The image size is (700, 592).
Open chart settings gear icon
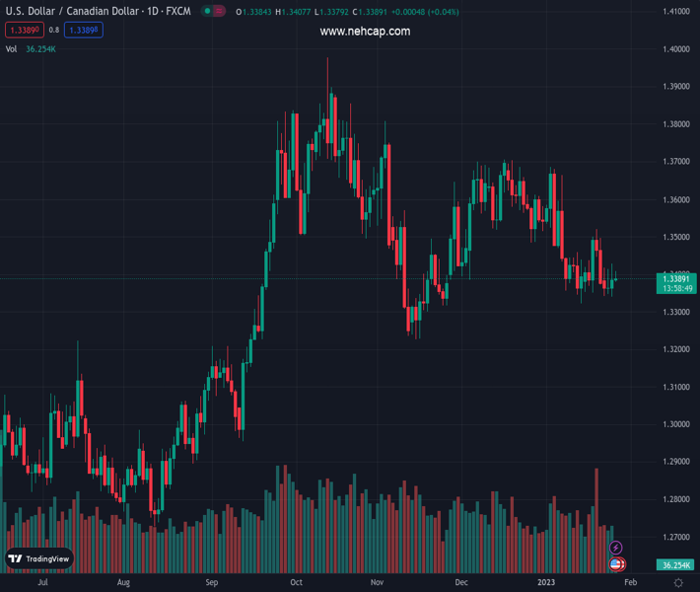(677, 583)
